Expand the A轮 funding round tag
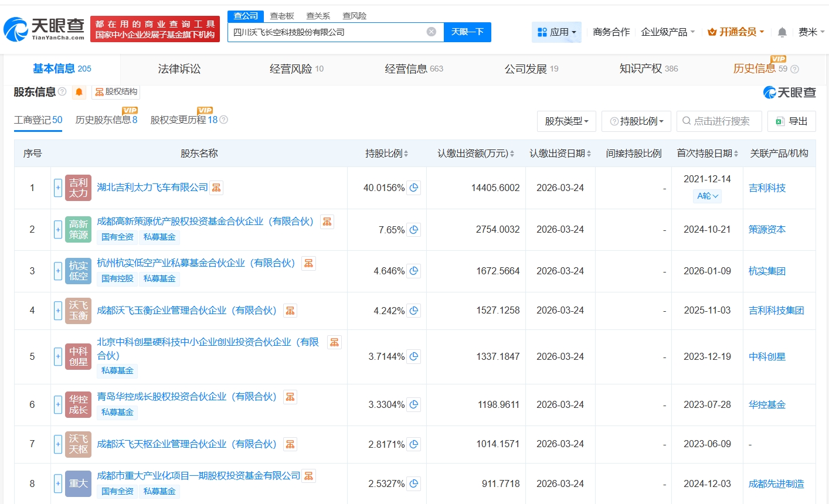The height and width of the screenshot is (504, 829). click(x=707, y=196)
